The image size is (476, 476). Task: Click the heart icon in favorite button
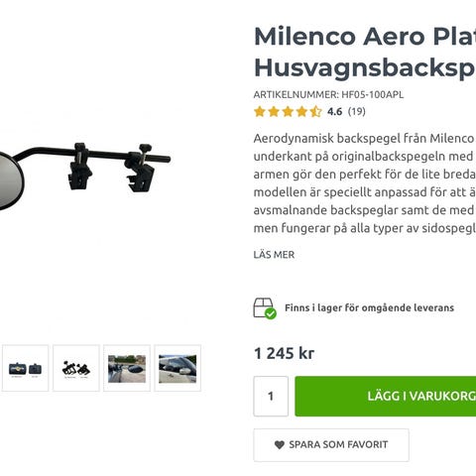pyautogui.click(x=280, y=445)
